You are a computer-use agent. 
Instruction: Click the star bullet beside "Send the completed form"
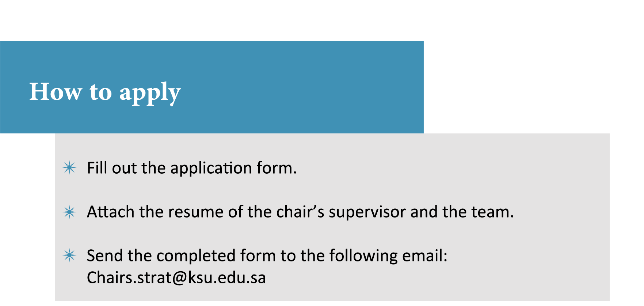[x=69, y=255]
